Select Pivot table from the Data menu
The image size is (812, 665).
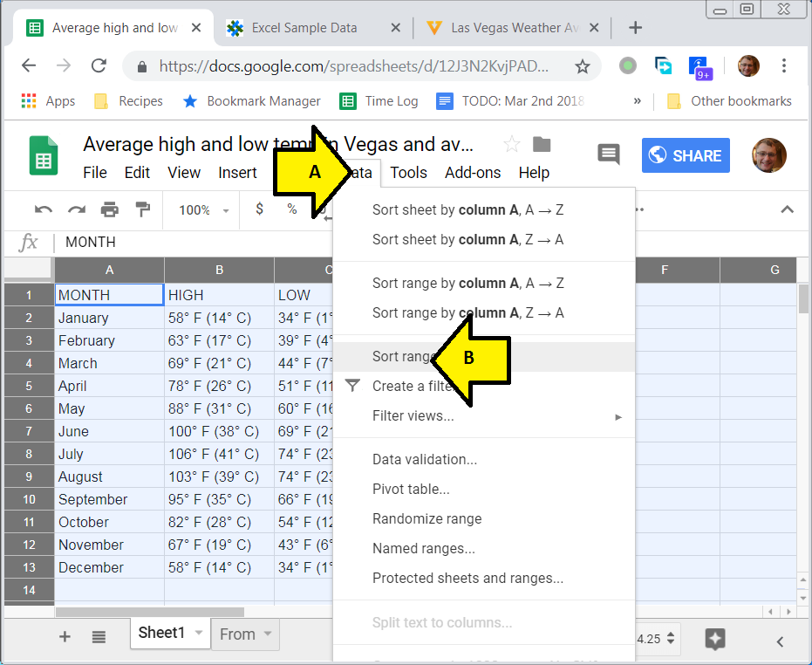[x=484, y=489]
